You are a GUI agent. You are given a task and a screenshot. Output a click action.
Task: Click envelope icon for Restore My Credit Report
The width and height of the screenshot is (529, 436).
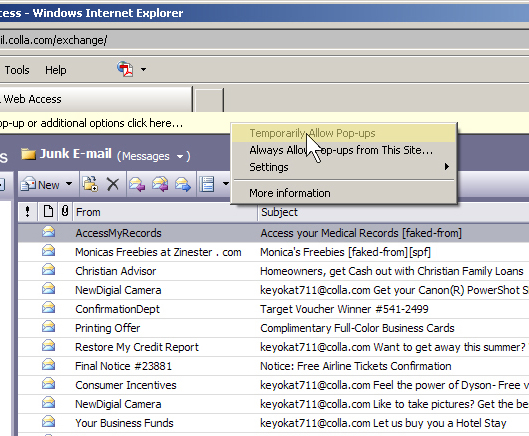49,346
